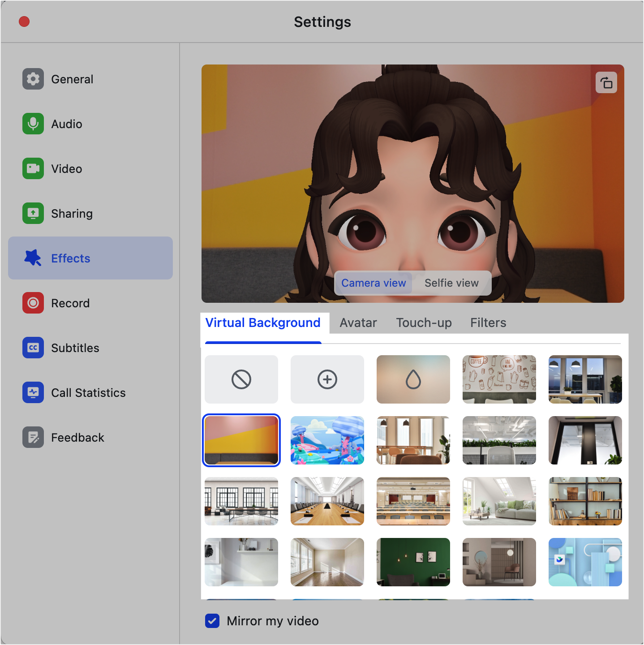
Task: Add a new background with plus button
Action: pyautogui.click(x=327, y=379)
